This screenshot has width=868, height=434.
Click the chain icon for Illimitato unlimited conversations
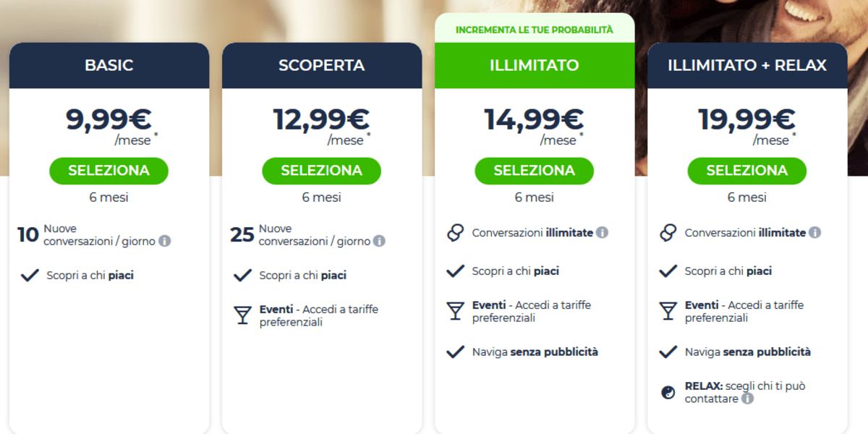pos(455,232)
